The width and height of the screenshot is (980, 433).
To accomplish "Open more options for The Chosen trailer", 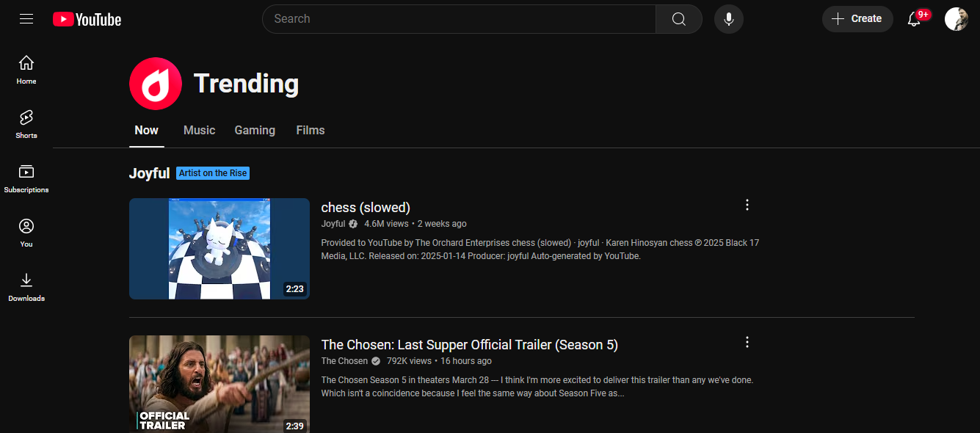I will [x=747, y=342].
